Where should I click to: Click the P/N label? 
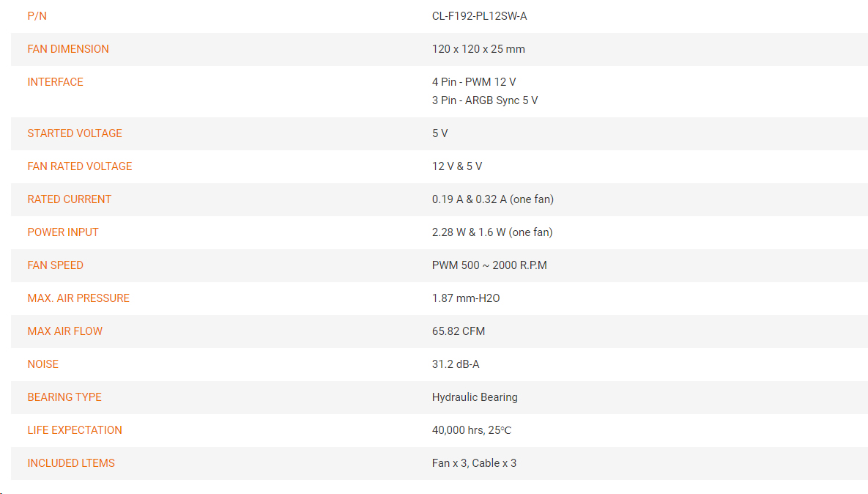[37, 16]
